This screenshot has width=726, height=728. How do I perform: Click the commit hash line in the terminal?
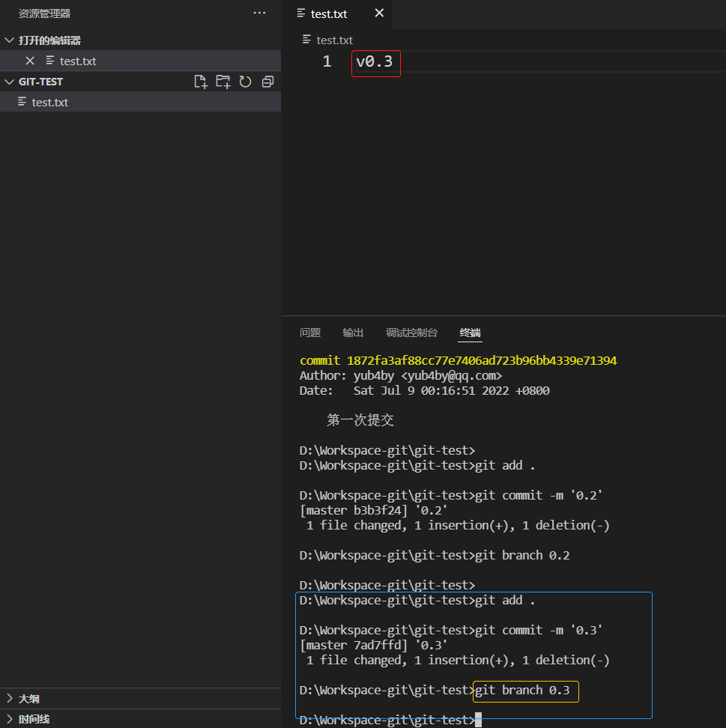click(458, 361)
